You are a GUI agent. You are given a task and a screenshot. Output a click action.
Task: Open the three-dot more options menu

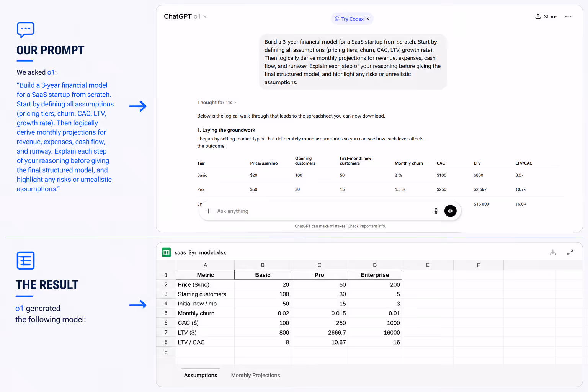click(x=568, y=16)
